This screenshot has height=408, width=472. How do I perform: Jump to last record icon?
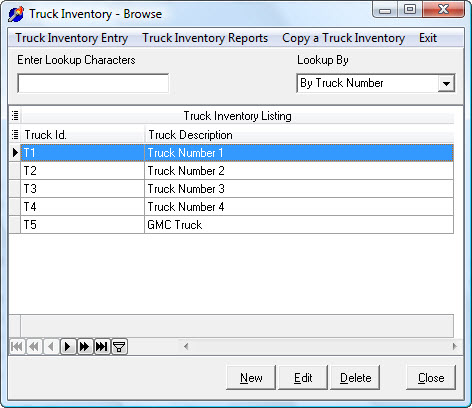[102, 347]
